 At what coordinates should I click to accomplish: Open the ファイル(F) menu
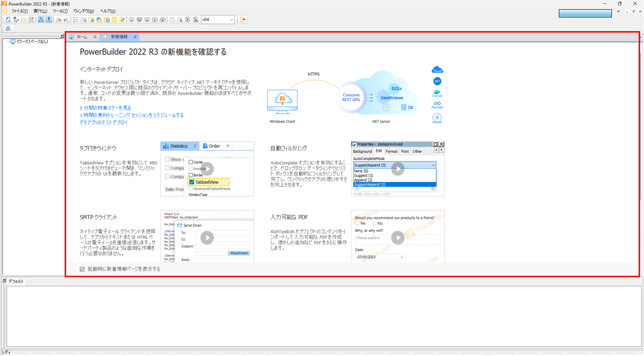coord(19,11)
